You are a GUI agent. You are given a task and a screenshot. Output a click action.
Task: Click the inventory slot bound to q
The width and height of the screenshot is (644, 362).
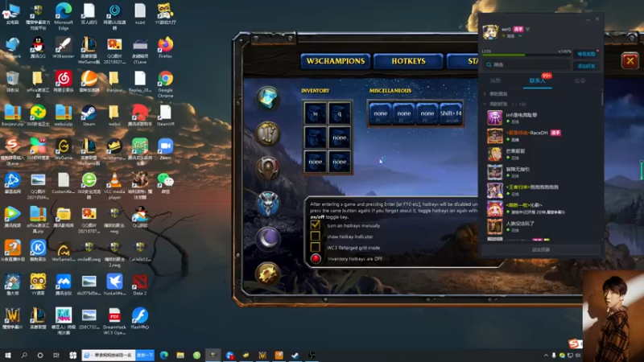[339, 113]
